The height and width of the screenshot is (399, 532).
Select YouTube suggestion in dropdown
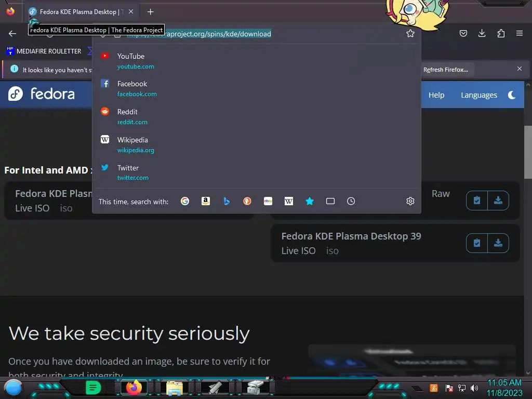257,61
